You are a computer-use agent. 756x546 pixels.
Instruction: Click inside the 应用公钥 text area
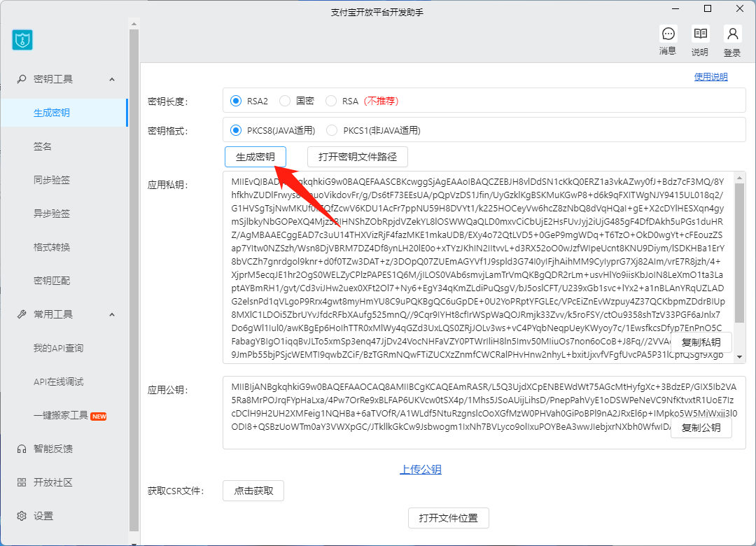pos(484,413)
